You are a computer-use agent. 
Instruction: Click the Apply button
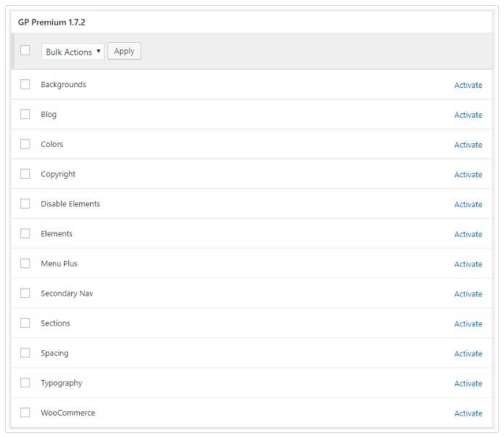[124, 52]
